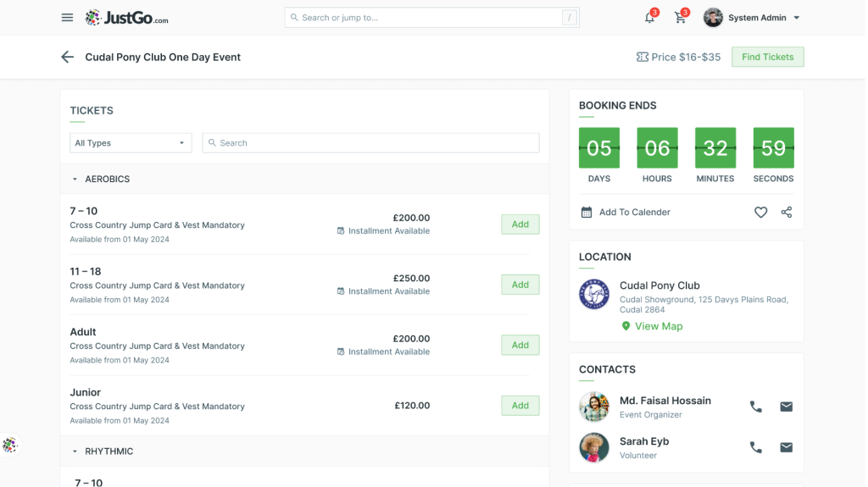This screenshot has height=487, width=868.
Task: Click the Cudal Pony Club logo
Action: [594, 294]
